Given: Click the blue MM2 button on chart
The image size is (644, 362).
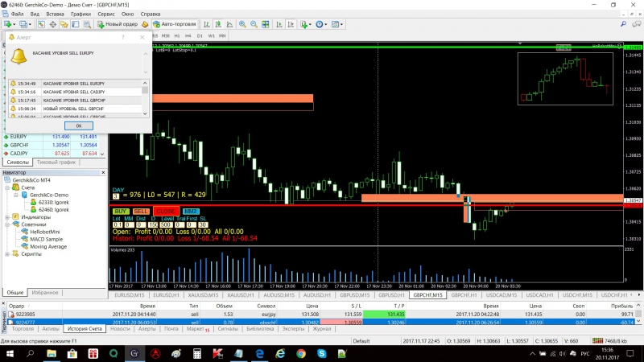Looking at the screenshot, I should click(x=190, y=212).
